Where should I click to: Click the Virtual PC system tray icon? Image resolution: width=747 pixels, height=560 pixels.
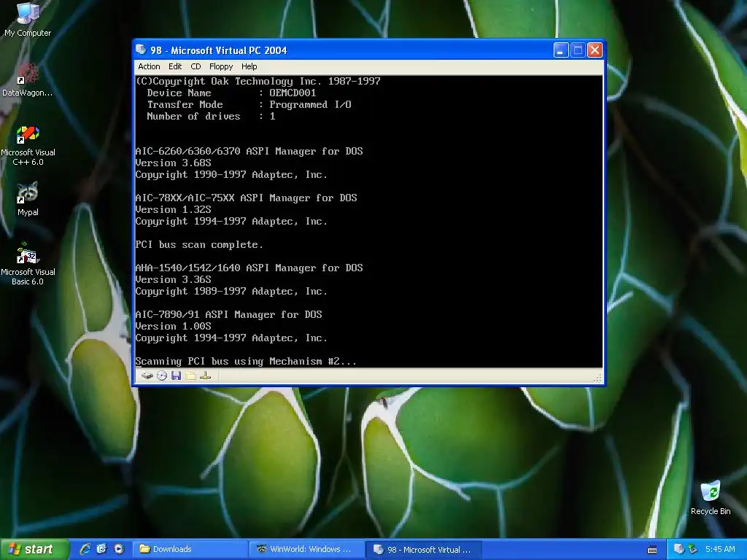coord(679,549)
